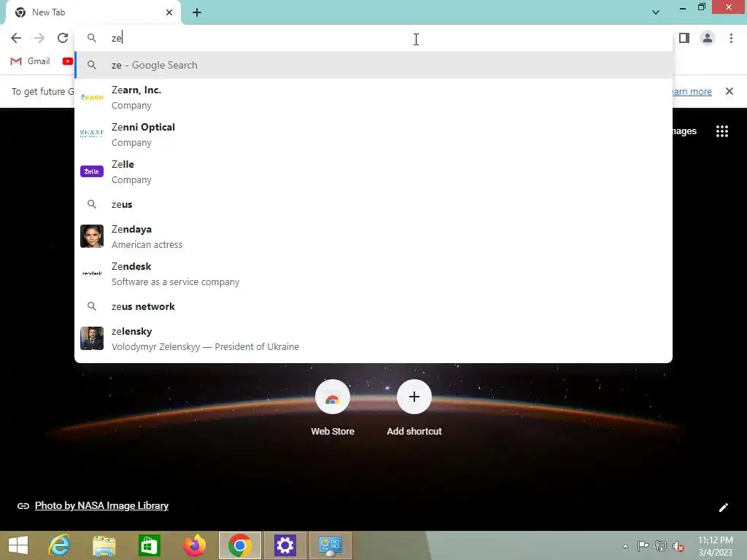This screenshot has width=747, height=560.
Task: Select the zelensky suggestion
Action: click(x=373, y=338)
